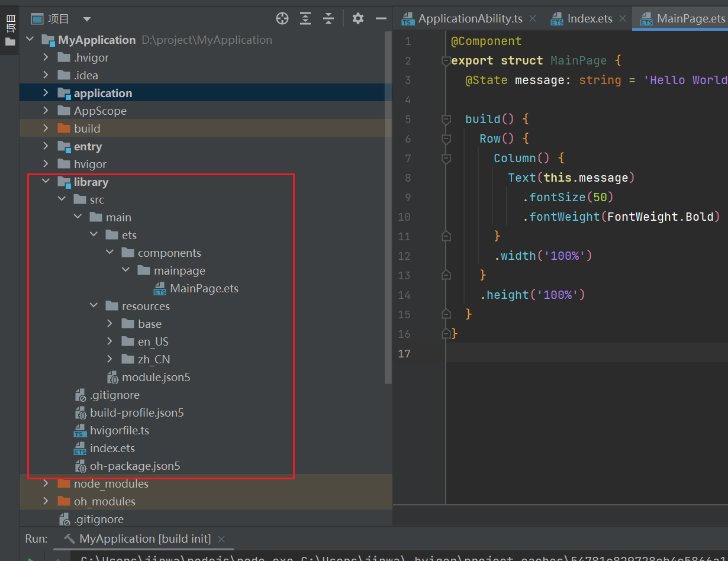The image size is (728, 561).
Task: Fold the Column() block at line 7
Action: click(446, 158)
